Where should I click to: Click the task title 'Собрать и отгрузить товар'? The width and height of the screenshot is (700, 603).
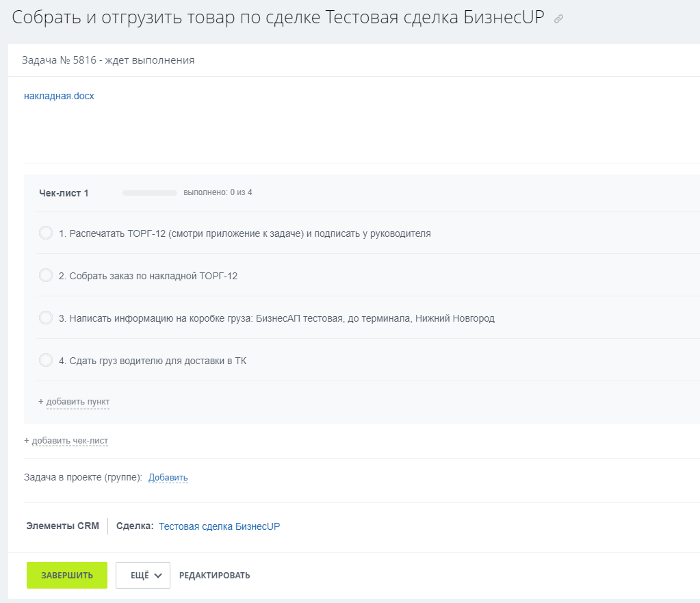click(278, 18)
